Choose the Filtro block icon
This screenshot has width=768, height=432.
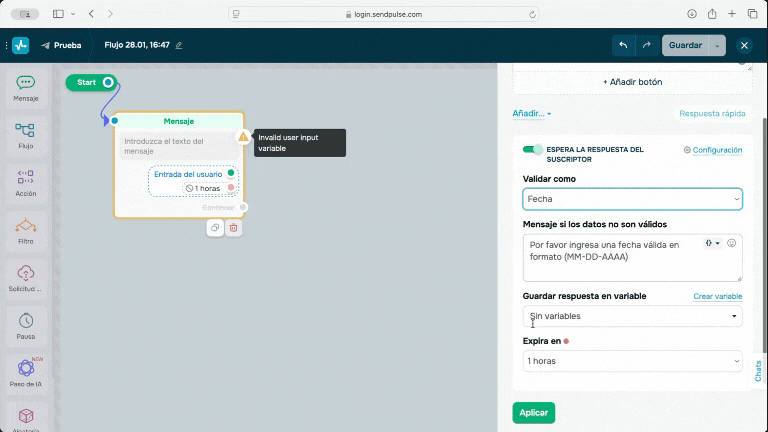[26, 229]
